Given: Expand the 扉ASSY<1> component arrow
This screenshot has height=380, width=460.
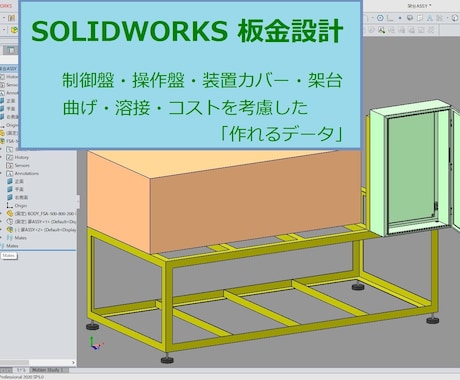Looking at the screenshot, I should point(2,221).
